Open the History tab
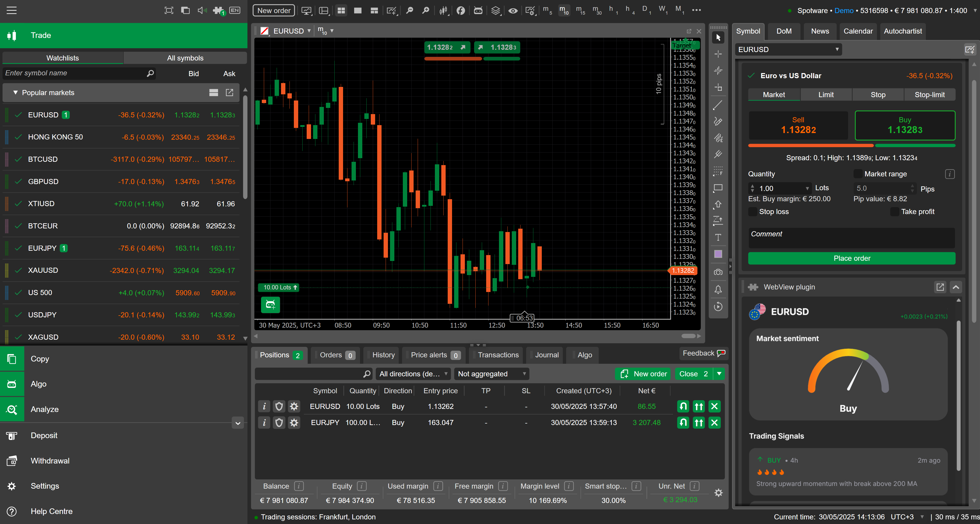The height and width of the screenshot is (524, 980). (383, 355)
